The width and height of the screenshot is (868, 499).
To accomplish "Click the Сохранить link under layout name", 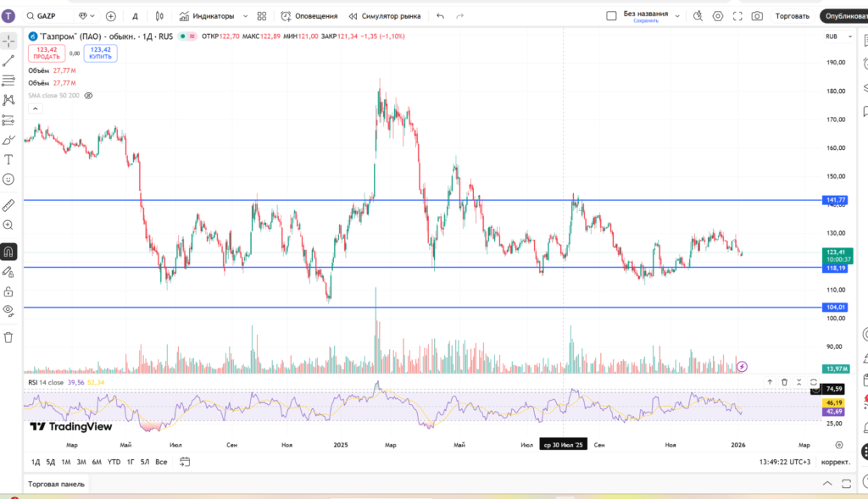I will tap(646, 21).
